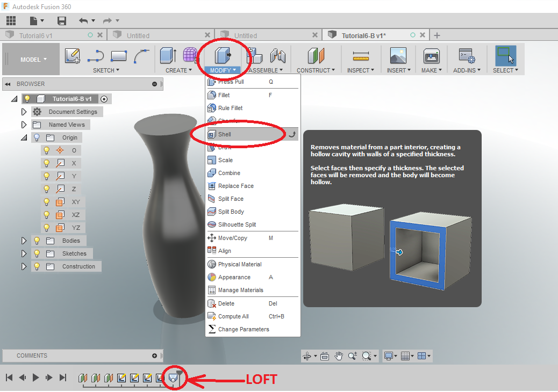Click the Extrude icon in Create
The height and width of the screenshot is (392, 558).
click(x=168, y=55)
